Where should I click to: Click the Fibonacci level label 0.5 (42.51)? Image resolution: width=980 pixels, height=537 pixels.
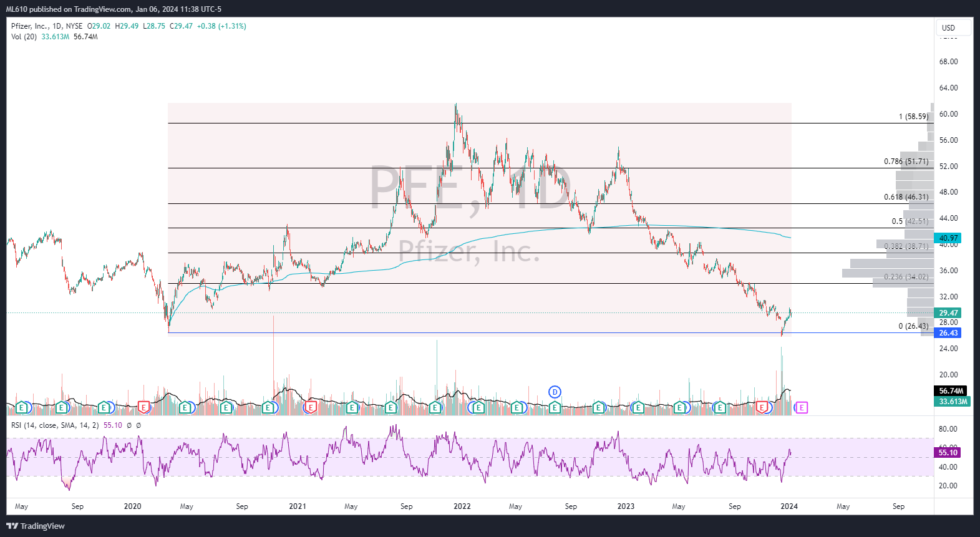pos(910,221)
